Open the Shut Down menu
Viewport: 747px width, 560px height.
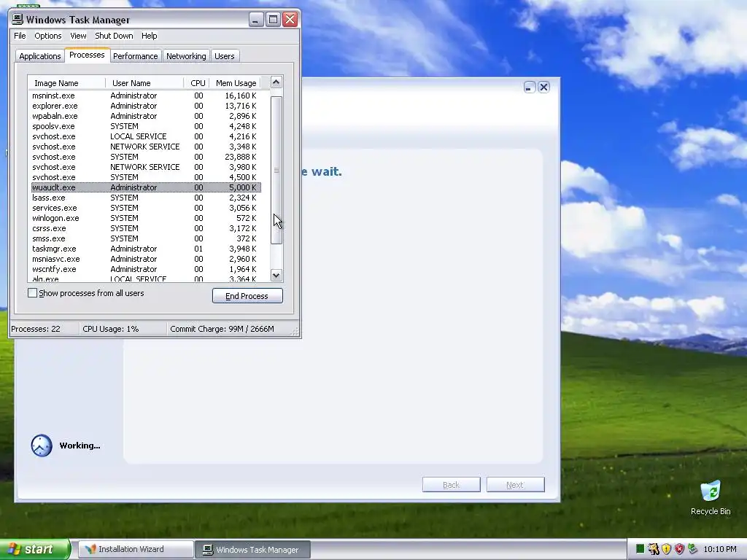pos(114,36)
